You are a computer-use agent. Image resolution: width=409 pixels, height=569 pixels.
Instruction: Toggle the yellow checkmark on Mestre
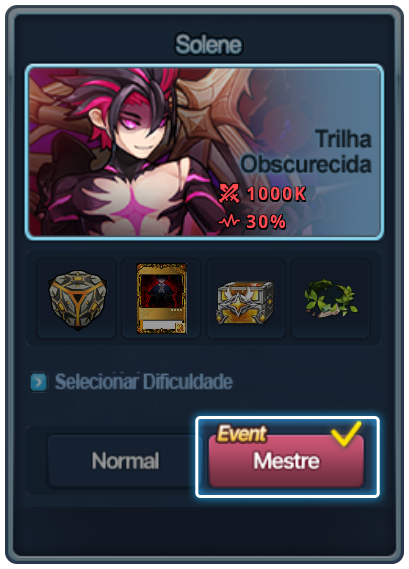(x=346, y=433)
